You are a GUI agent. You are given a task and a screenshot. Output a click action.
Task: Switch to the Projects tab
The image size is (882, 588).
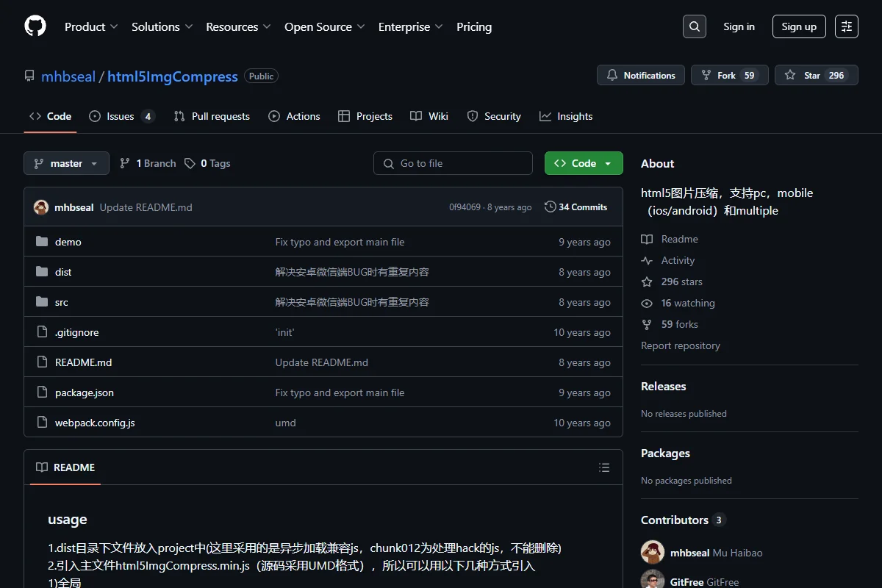pyautogui.click(x=365, y=116)
